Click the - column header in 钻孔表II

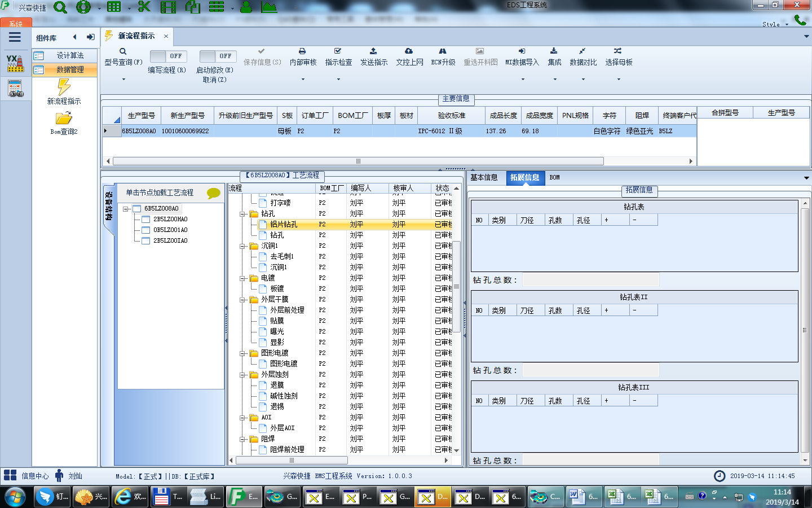(x=643, y=310)
